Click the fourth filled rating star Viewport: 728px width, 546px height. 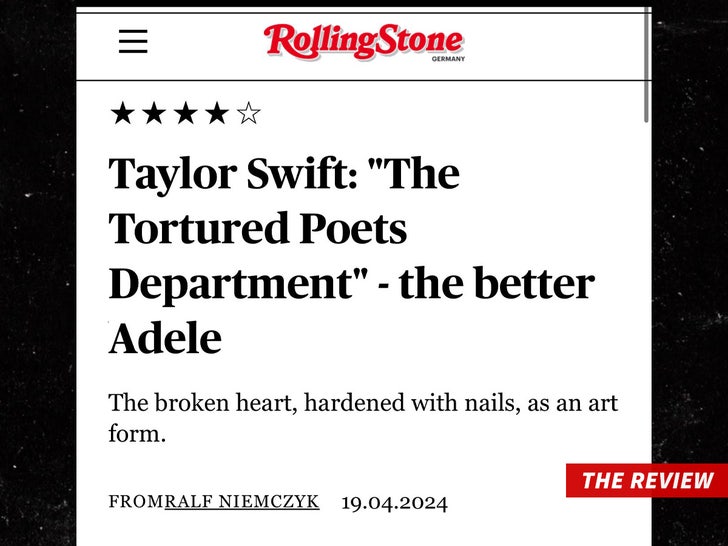coord(216,114)
